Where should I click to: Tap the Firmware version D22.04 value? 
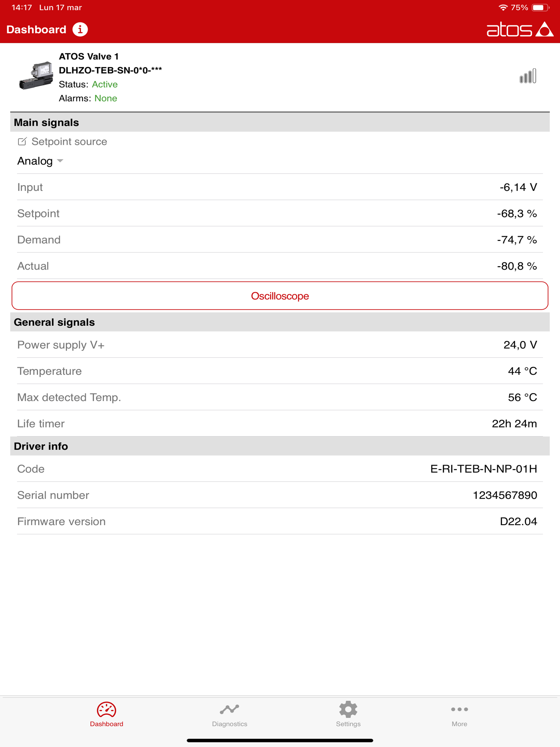tap(518, 521)
